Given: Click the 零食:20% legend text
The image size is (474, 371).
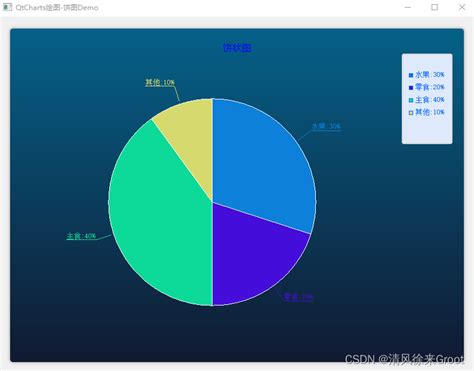Looking at the screenshot, I should pos(430,87).
